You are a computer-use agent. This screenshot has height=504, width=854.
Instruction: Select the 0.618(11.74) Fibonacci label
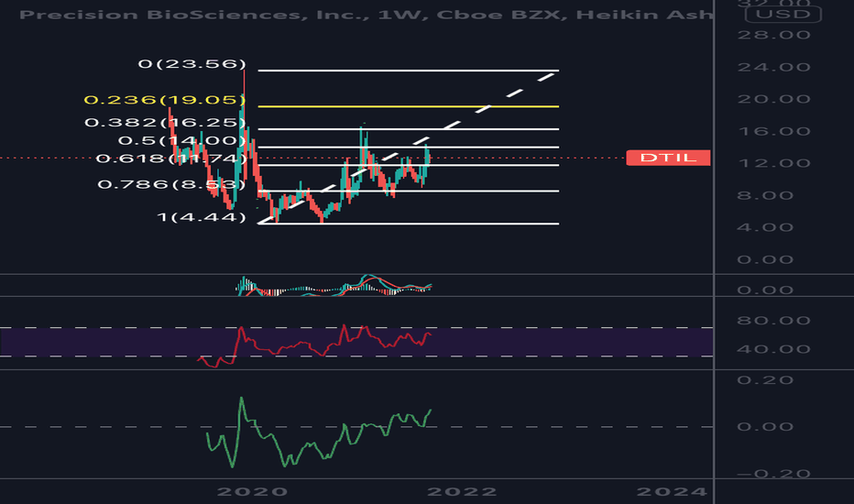tap(171, 159)
